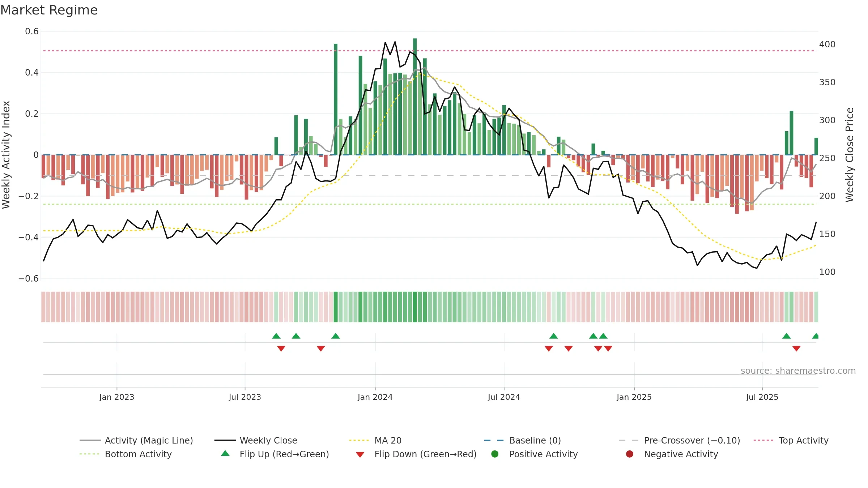Click the Jan 2024 axis label
Image resolution: width=868 pixels, height=488 pixels.
[375, 397]
